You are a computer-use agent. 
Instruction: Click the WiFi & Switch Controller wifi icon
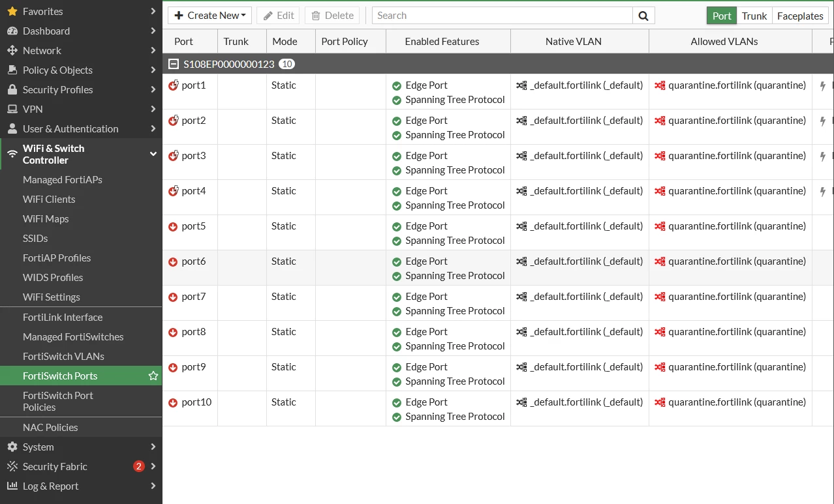coord(12,154)
